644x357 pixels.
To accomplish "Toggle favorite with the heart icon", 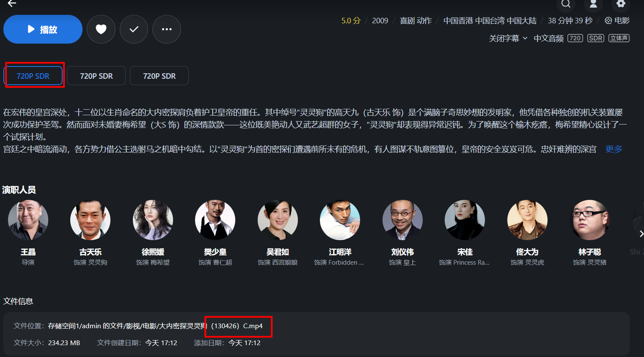I will [x=101, y=29].
